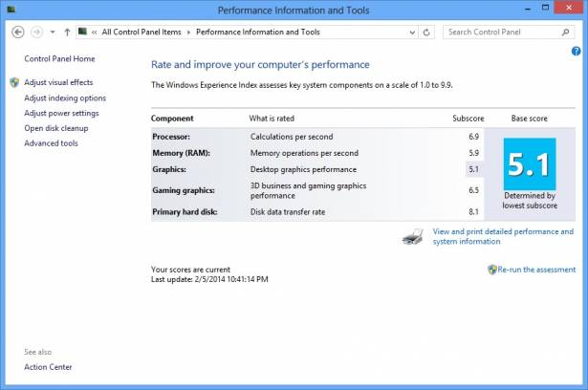The width and height of the screenshot is (588, 390).
Task: Select the Gaming graphics row label
Action: (x=184, y=190)
